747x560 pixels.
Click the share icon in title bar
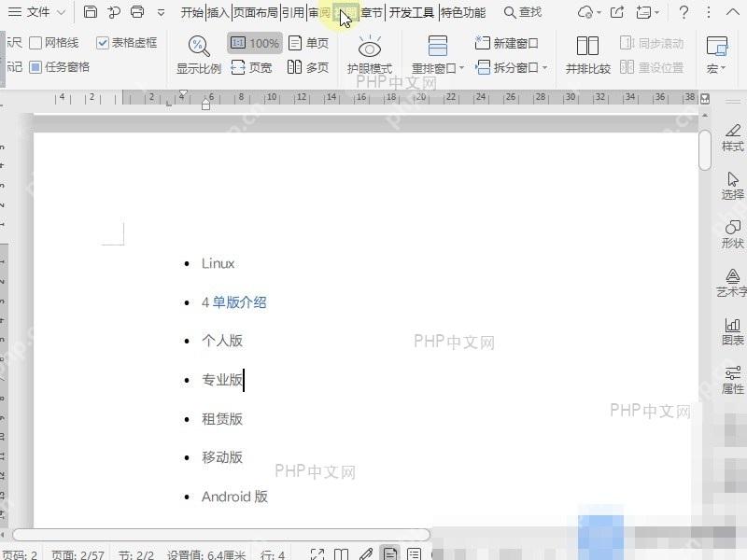click(x=617, y=12)
